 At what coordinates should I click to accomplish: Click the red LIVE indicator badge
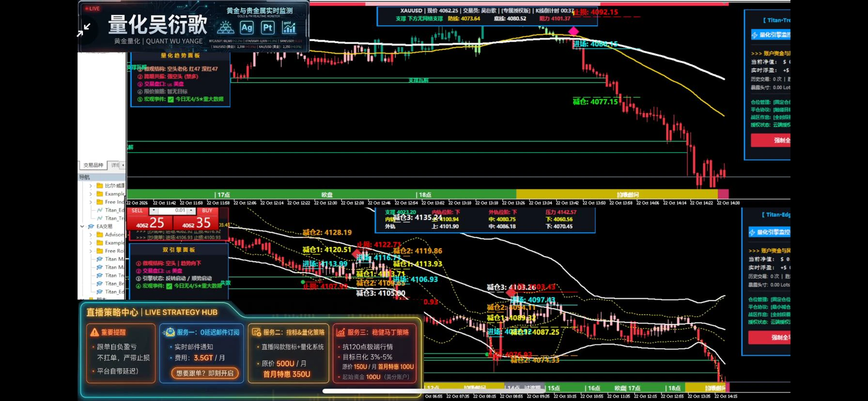[92, 8]
